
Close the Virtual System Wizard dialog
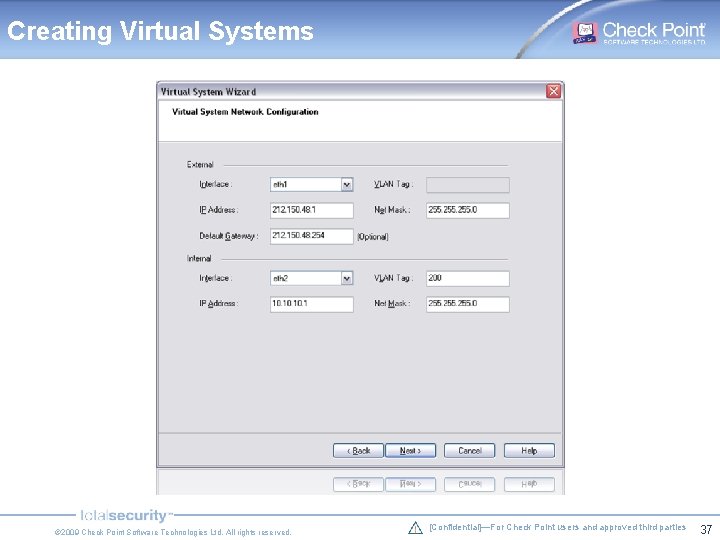pyautogui.click(x=553, y=91)
